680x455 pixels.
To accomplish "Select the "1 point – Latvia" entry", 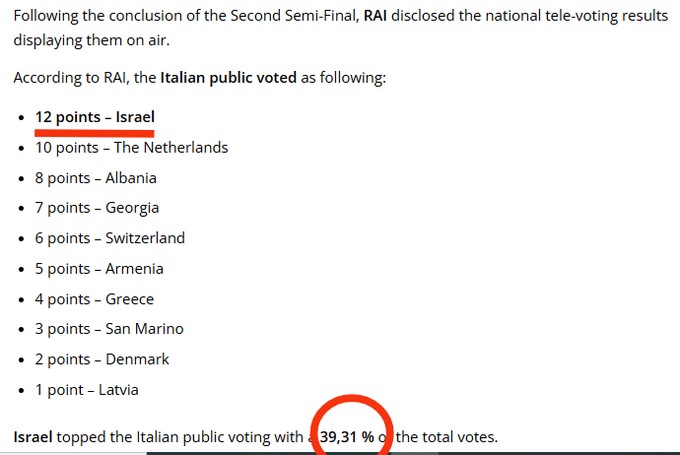I will [87, 390].
